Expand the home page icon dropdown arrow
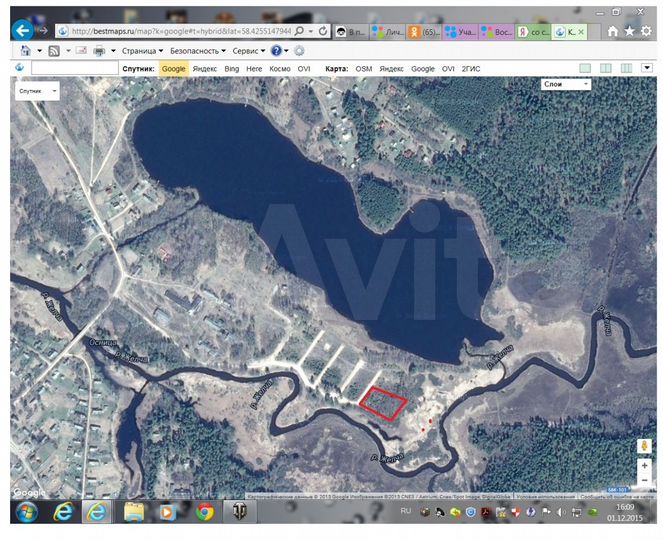The image size is (663, 540). 39,51
